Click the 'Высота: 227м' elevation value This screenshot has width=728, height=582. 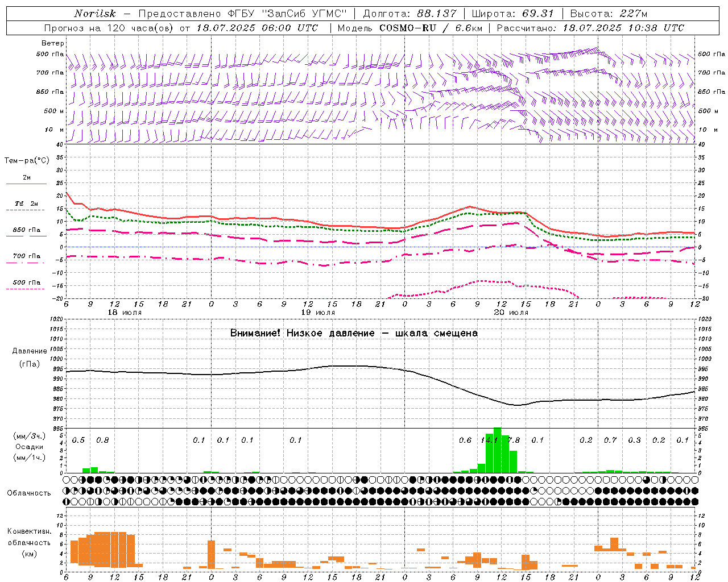(x=609, y=14)
